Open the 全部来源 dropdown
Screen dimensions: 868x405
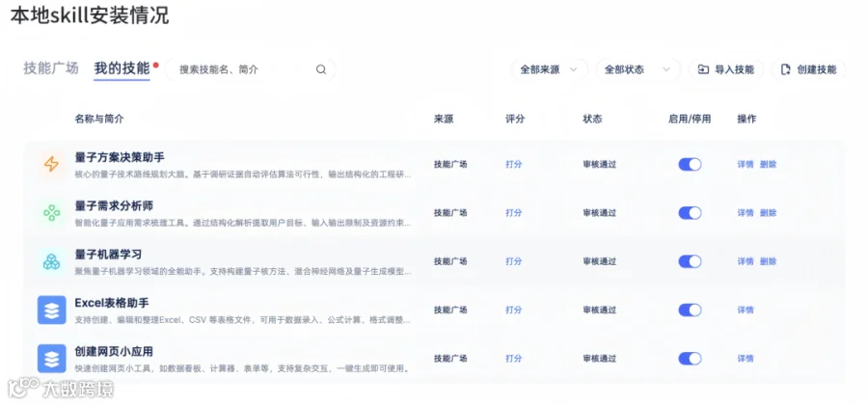pyautogui.click(x=549, y=69)
